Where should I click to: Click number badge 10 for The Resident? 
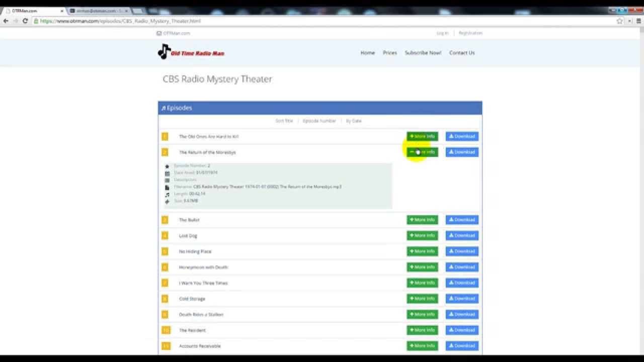tap(166, 330)
